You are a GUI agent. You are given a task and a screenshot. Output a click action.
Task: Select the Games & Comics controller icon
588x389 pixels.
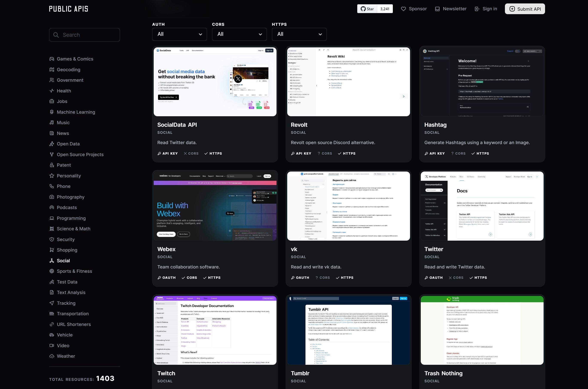52,59
